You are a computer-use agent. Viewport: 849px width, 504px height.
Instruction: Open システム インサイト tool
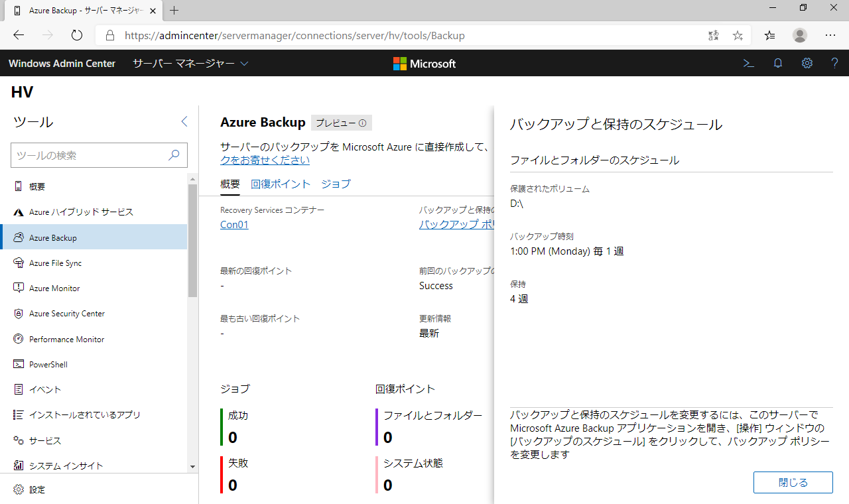tap(94, 466)
